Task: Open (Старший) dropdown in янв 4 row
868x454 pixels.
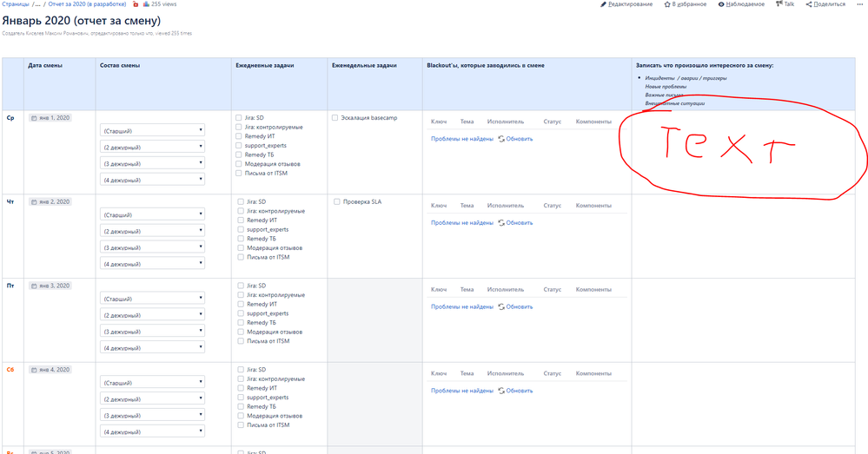Action: (152, 383)
